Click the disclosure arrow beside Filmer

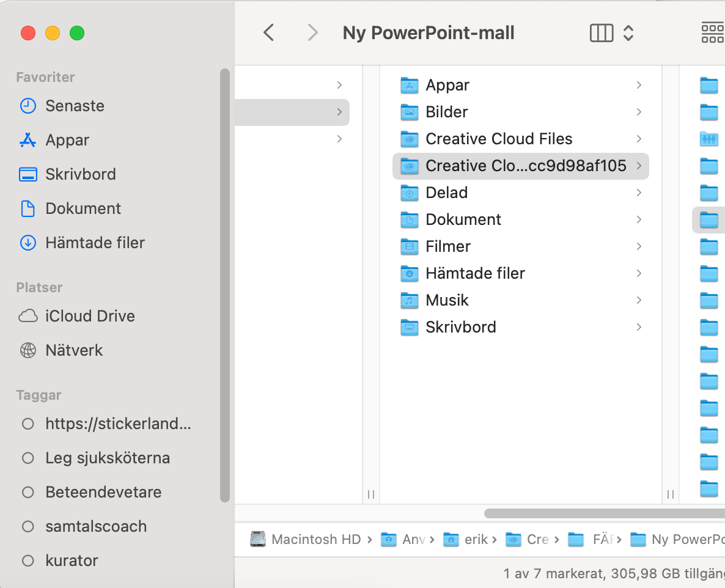(639, 246)
